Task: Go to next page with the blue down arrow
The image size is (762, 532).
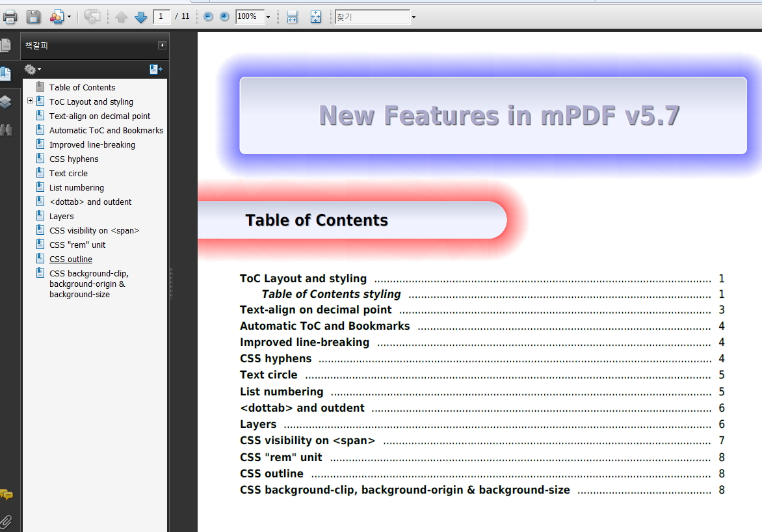Action: 140,18
